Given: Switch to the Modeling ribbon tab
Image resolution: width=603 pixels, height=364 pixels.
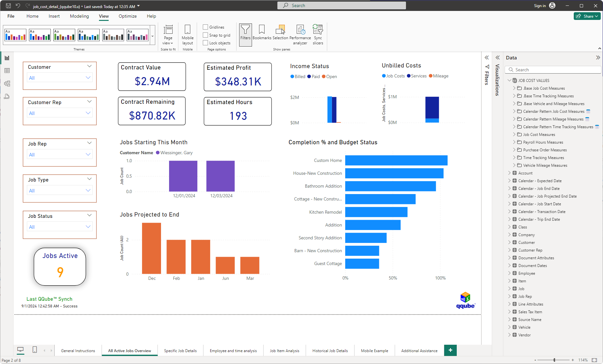Looking at the screenshot, I should point(79,16).
